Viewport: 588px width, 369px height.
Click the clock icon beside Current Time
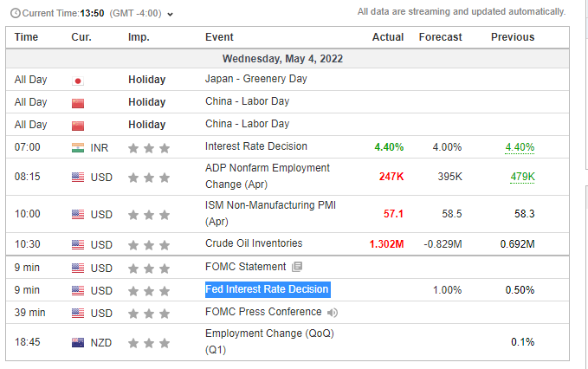click(16, 14)
